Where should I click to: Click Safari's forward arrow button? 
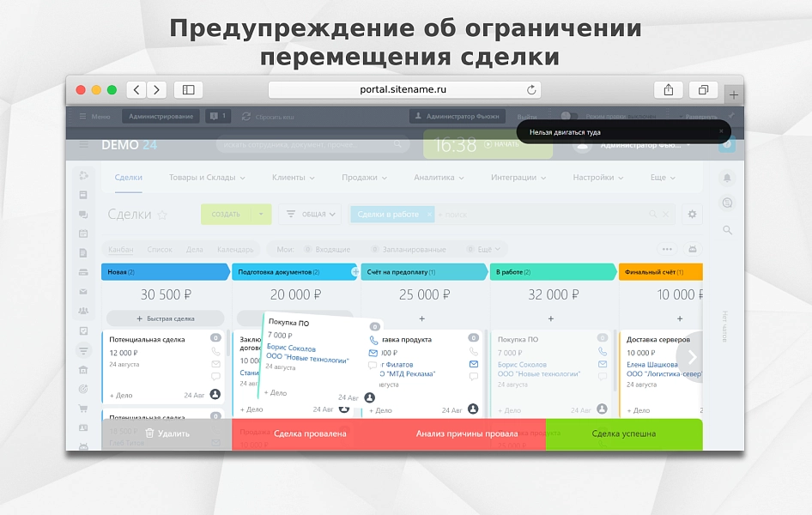point(156,90)
